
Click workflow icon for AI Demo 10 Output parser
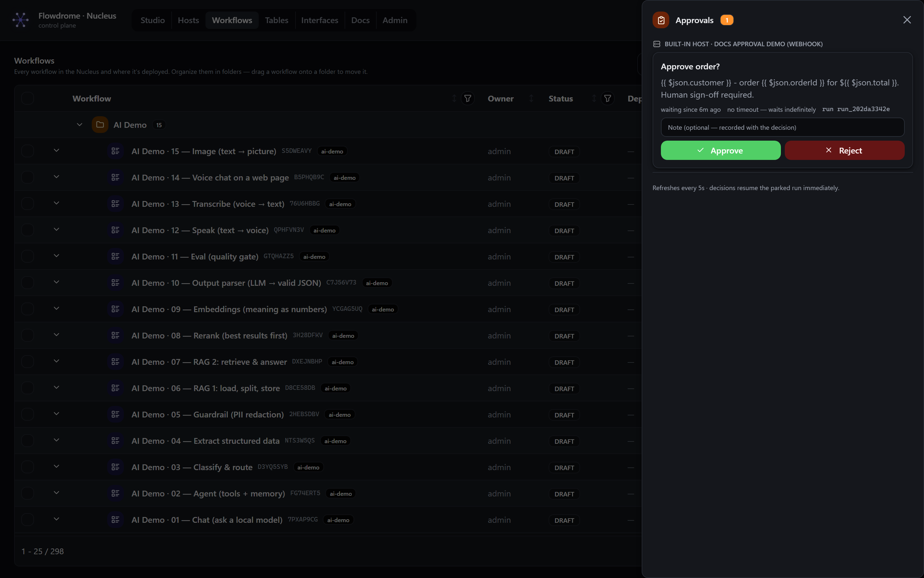pyautogui.click(x=115, y=283)
